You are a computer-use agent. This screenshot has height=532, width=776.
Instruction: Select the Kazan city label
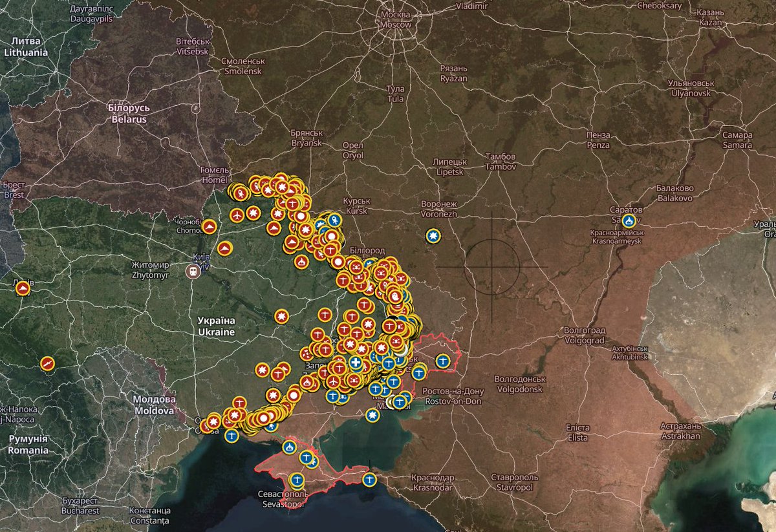pyautogui.click(x=710, y=17)
